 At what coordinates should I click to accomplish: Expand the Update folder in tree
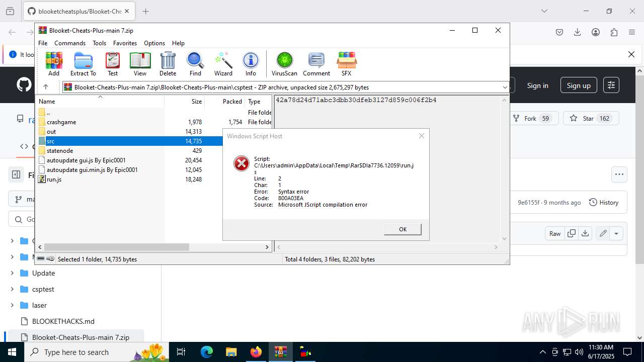pos(12,273)
